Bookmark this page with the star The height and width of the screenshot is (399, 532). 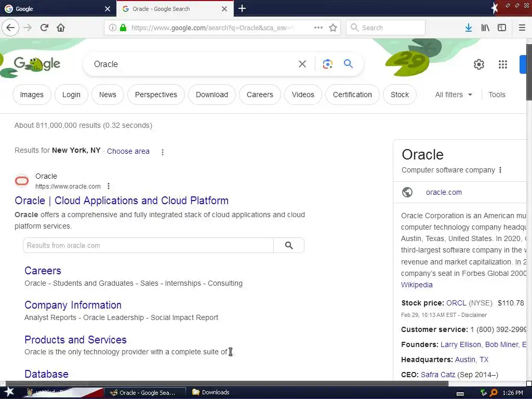tap(333, 28)
